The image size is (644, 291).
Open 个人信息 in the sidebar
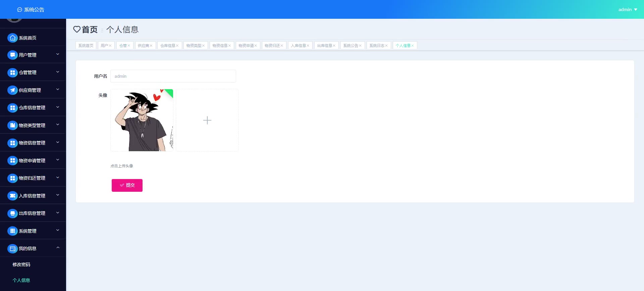point(21,280)
